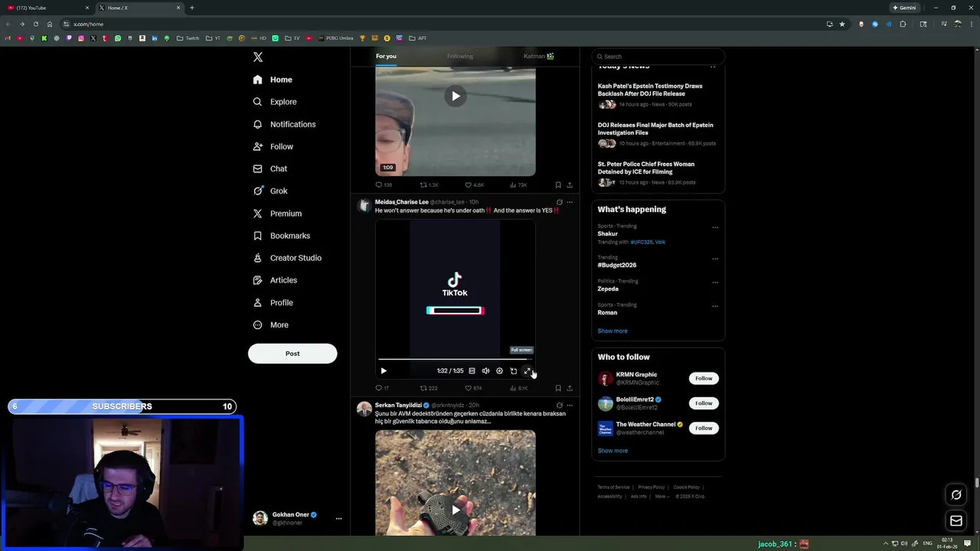980x551 pixels.
Task: Open more options for Roman trend
Action: [715, 306]
